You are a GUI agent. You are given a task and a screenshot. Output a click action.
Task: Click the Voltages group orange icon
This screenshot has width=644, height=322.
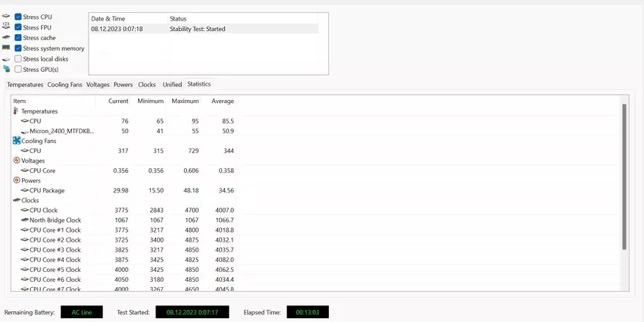[x=16, y=161]
